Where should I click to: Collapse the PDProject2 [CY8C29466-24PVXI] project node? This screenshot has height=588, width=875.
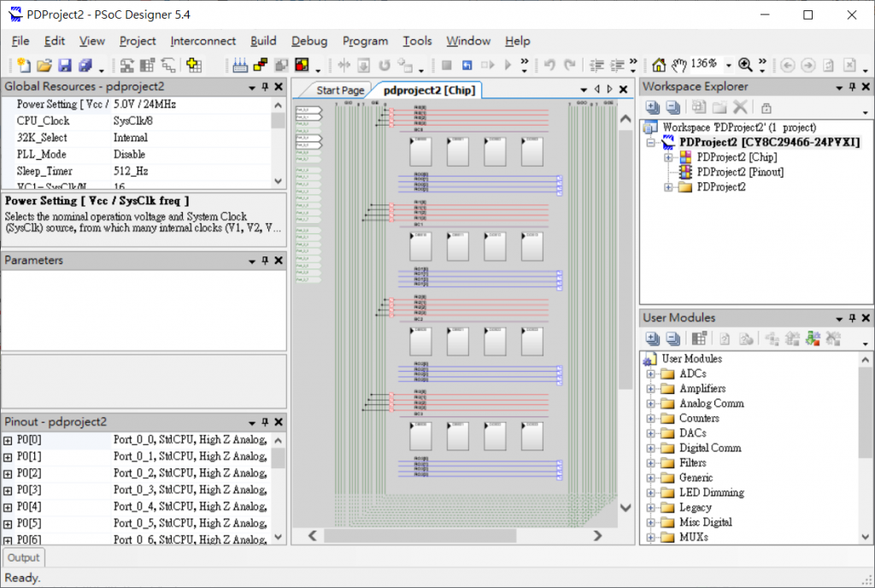click(x=650, y=143)
